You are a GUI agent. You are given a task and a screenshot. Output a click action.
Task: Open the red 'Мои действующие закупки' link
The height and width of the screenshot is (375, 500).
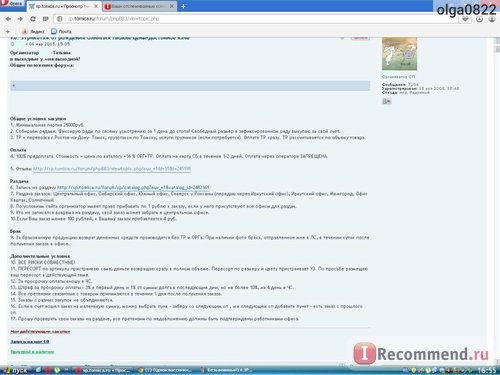(40, 332)
